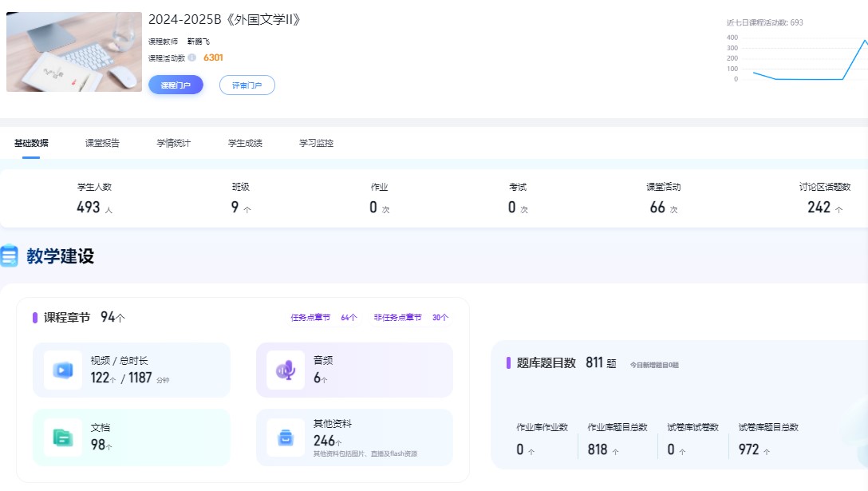Click the 其他资料 archive box icon

[x=286, y=437]
